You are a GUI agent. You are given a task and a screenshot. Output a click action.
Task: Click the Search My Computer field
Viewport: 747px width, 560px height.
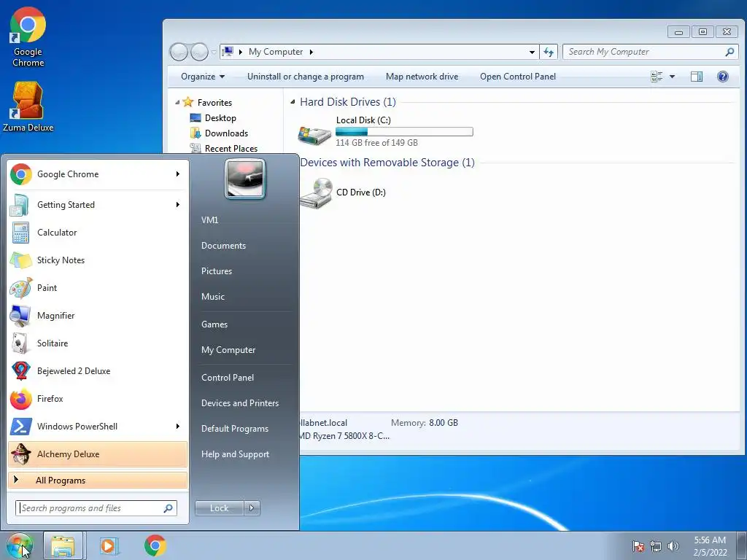[x=650, y=52]
